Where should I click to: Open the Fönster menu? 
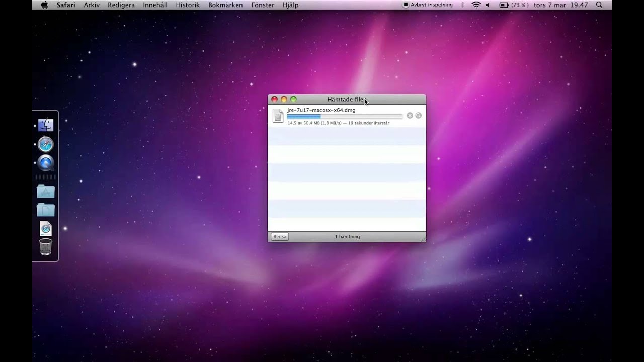[263, 5]
